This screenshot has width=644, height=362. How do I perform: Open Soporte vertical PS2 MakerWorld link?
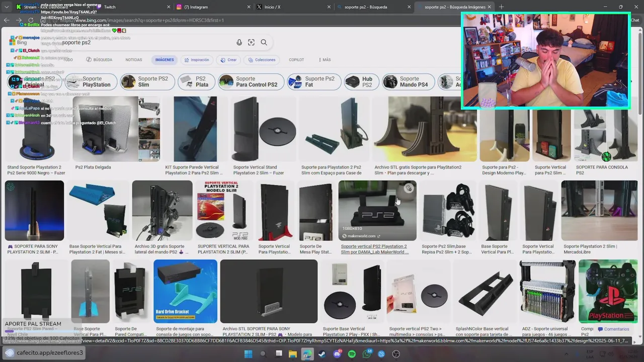(374, 249)
